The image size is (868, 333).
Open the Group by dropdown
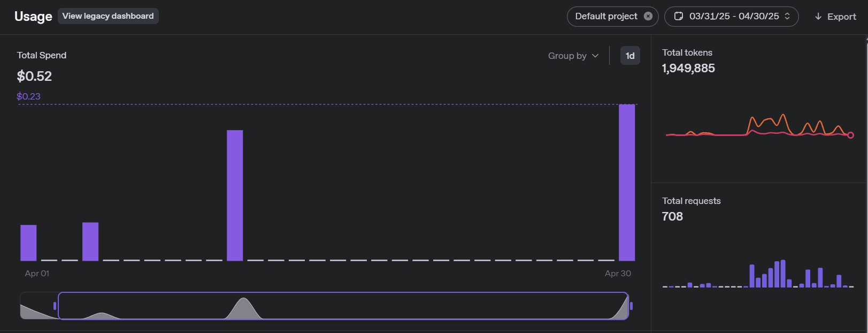point(569,56)
